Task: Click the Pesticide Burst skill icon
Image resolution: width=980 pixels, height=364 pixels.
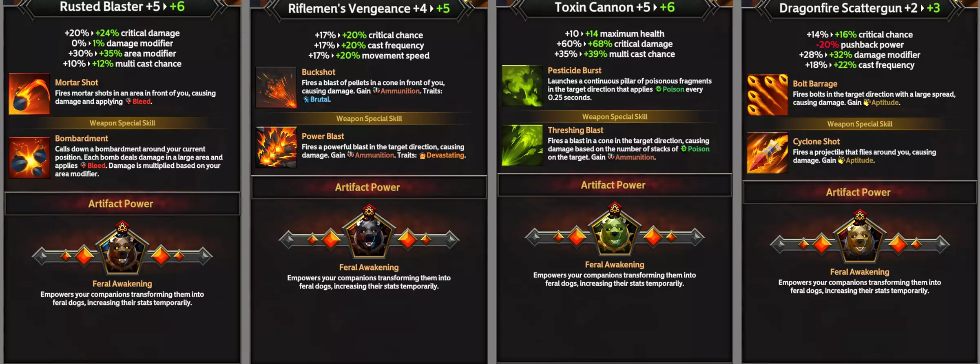Action: tap(522, 86)
